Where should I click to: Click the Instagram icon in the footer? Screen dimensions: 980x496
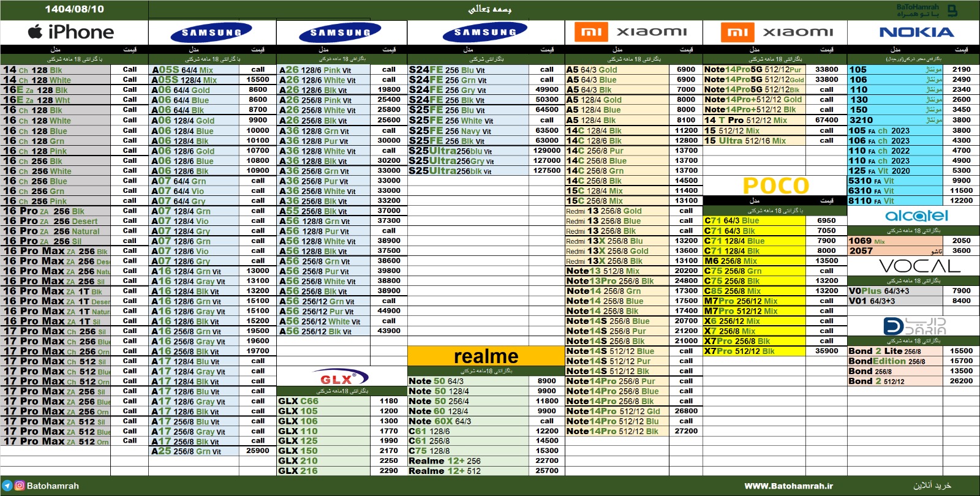pos(20,486)
